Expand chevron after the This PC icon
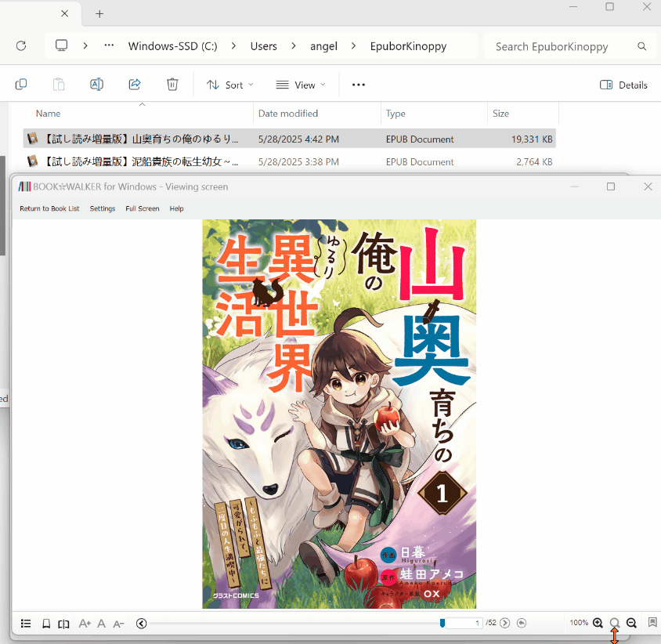661x644 pixels. [85, 45]
